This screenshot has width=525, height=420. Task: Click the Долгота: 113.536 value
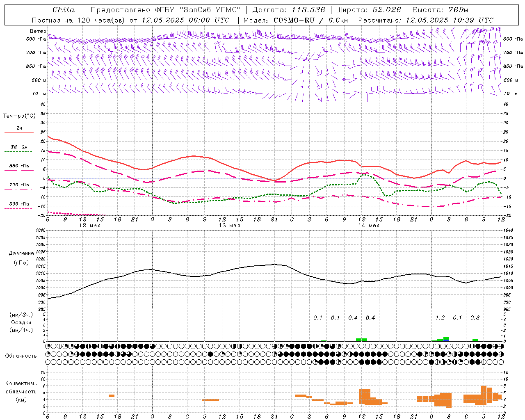point(288,10)
